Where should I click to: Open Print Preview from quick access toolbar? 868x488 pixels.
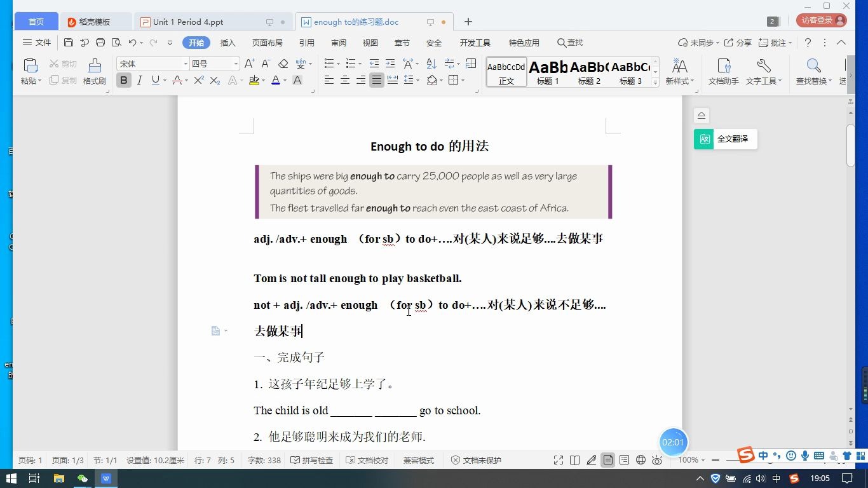tap(116, 43)
